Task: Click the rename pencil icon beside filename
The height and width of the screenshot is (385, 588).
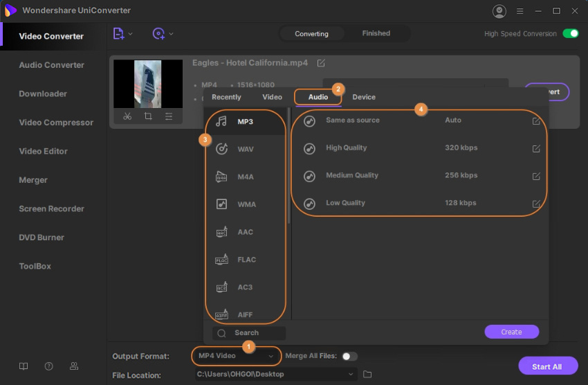Action: pyautogui.click(x=321, y=63)
